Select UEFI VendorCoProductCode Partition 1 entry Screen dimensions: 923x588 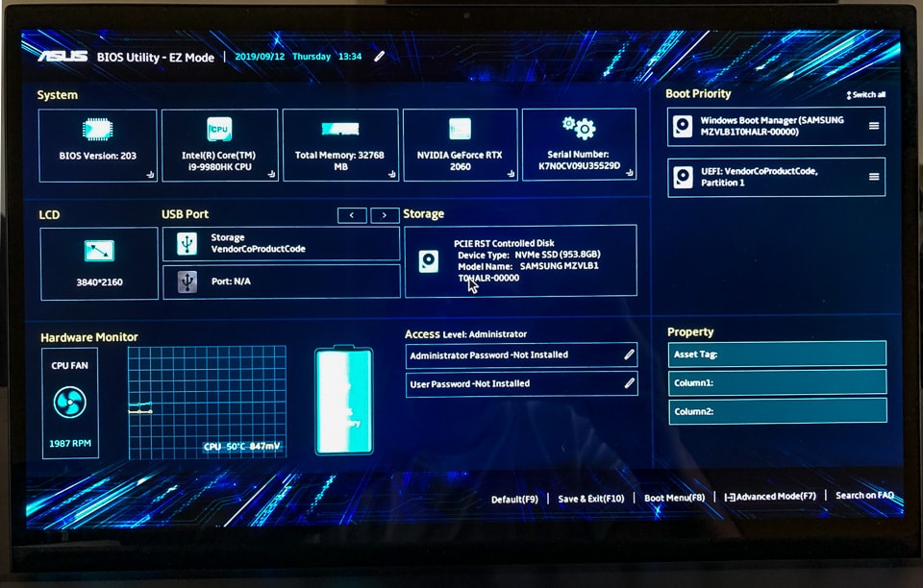point(777,177)
